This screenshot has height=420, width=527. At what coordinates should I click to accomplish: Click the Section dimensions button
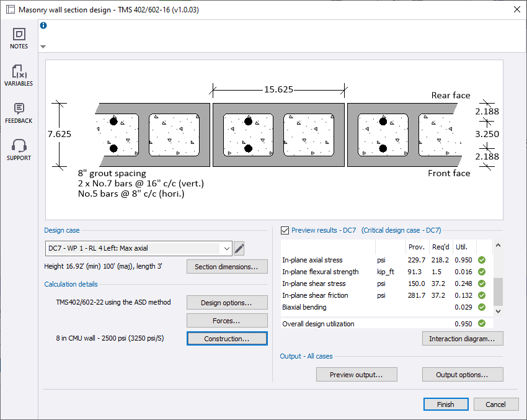tap(227, 267)
